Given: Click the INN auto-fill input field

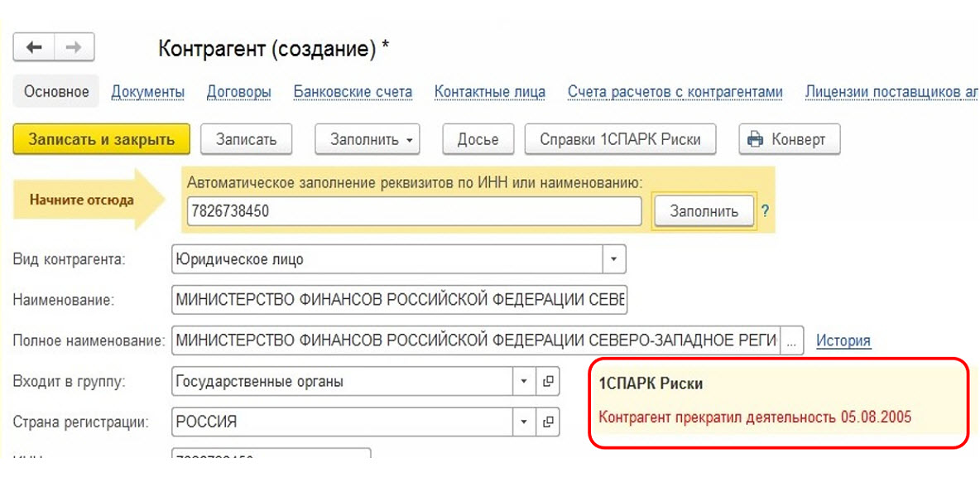Looking at the screenshot, I should [x=414, y=211].
